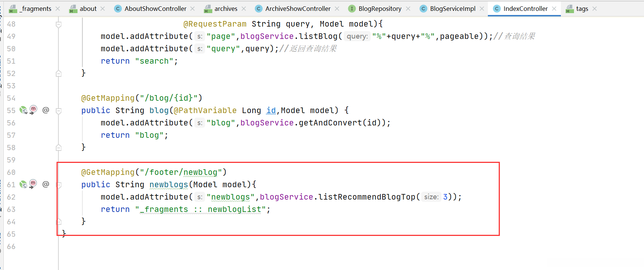Click the BlogRepository interface icon
This screenshot has height=270, width=644.
pyautogui.click(x=352, y=9)
